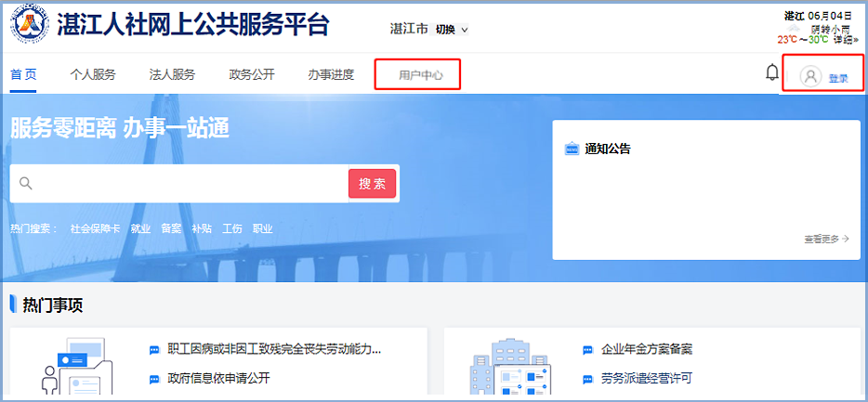Open 职工因病或非因工致残 service item
Screen dimensions: 868x402
(274, 350)
